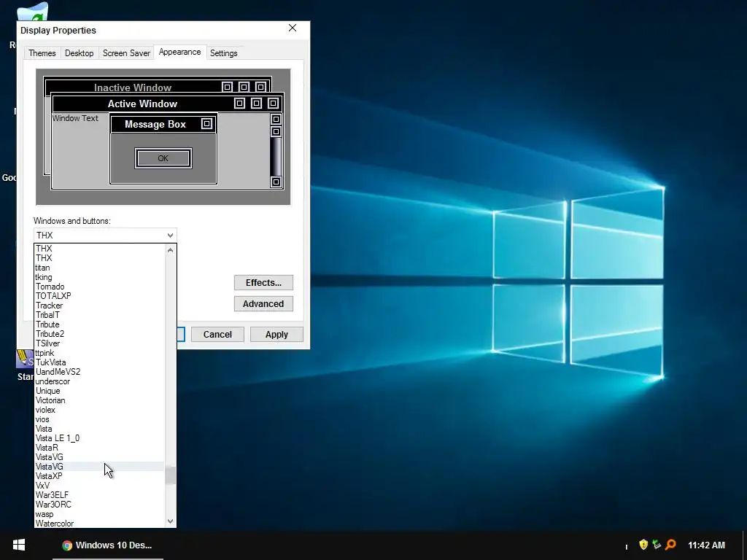Switch to the Themes tab
The height and width of the screenshot is (560, 747).
point(42,52)
